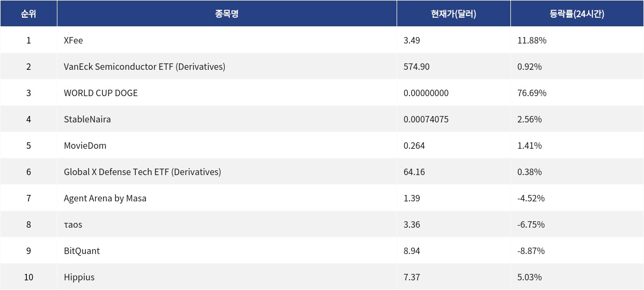Viewport: 644px width, 290px height.
Task: Click rank number 2 in VanEck row
Action: [28, 67]
